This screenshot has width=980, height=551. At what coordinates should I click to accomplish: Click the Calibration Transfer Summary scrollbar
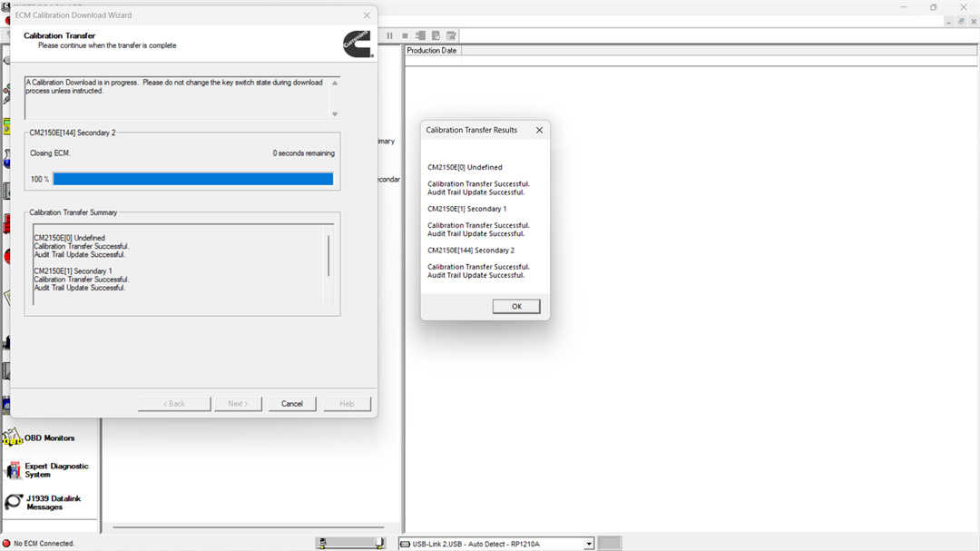328,255
